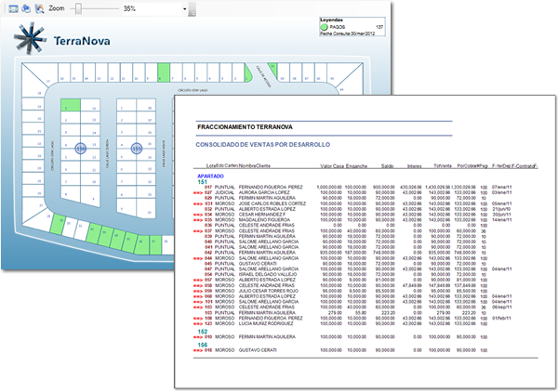Click the 1,000,000.00 Valor Casa value

pyautogui.click(x=329, y=188)
